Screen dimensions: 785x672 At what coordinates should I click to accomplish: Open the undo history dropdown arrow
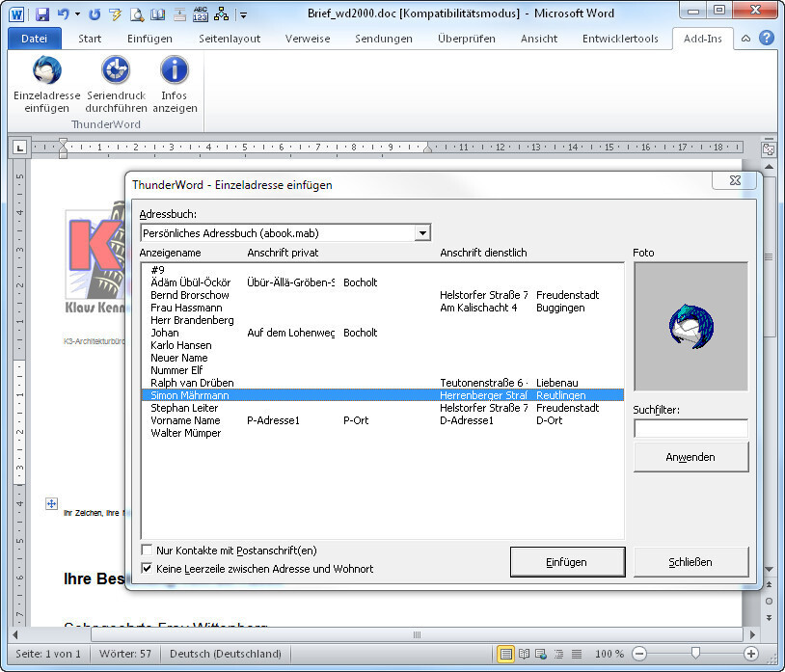pyautogui.click(x=77, y=14)
